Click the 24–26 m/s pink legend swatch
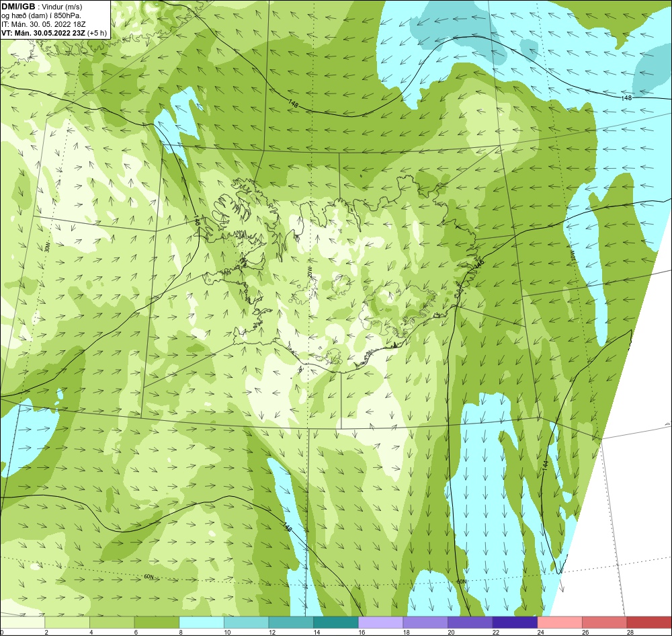 [x=560, y=623]
